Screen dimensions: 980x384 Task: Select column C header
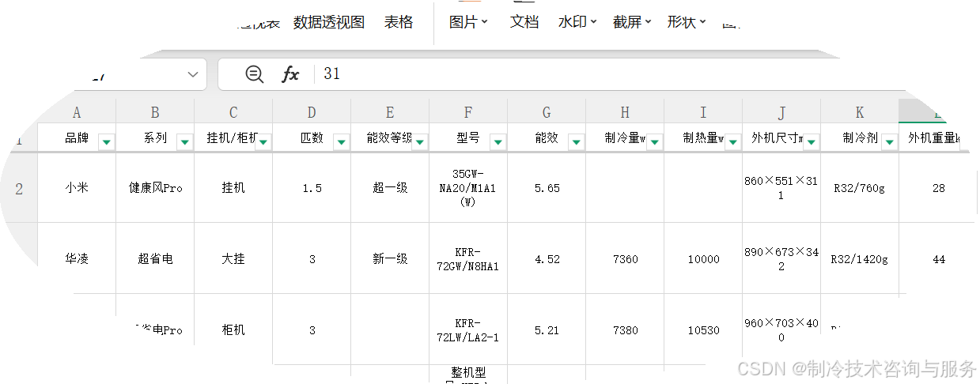pyautogui.click(x=233, y=112)
